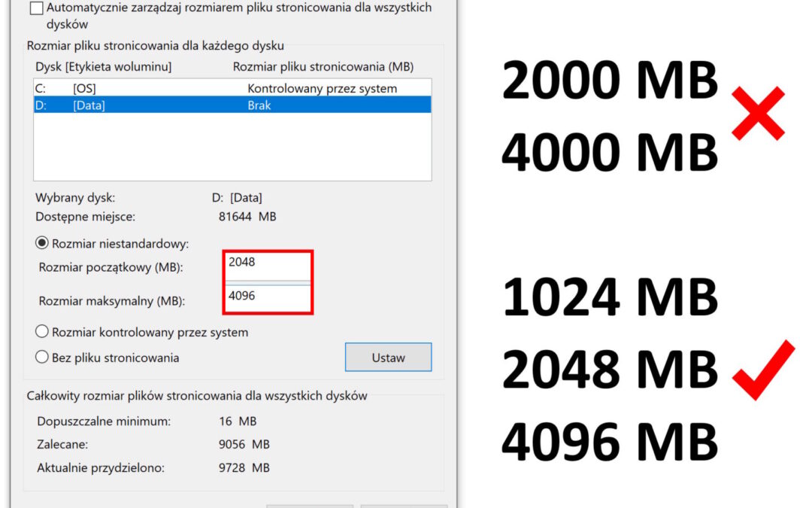Enable automatic paging file management checkbox
Viewport: 812px width, 508px height.
pos(36,8)
